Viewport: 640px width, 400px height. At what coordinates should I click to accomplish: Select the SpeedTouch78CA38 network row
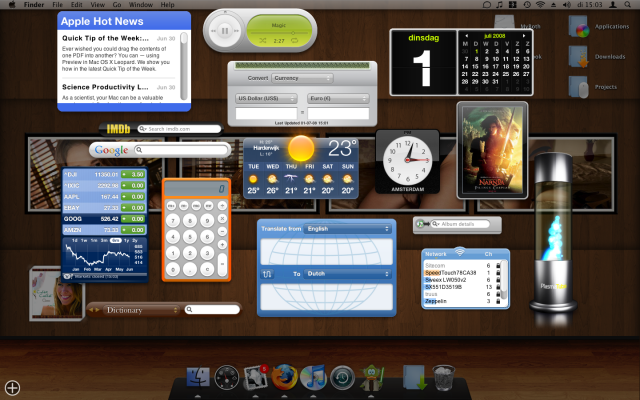(x=462, y=273)
